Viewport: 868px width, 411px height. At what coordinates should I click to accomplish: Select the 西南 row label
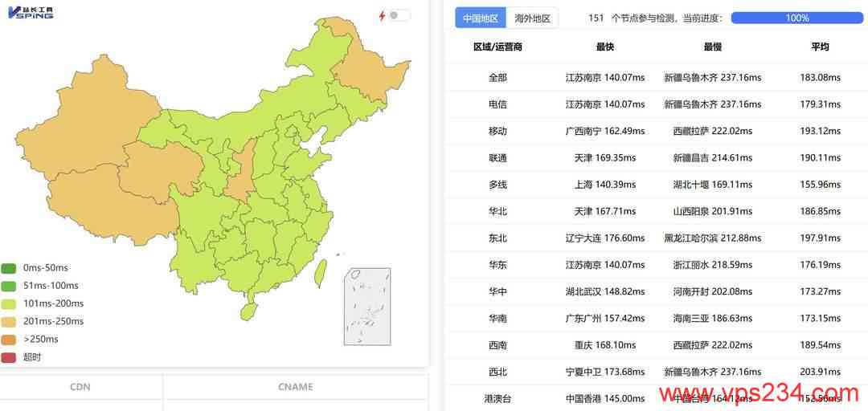click(497, 345)
